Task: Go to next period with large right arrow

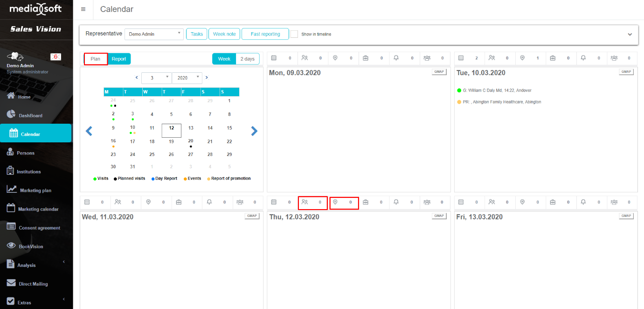Action: [x=254, y=131]
